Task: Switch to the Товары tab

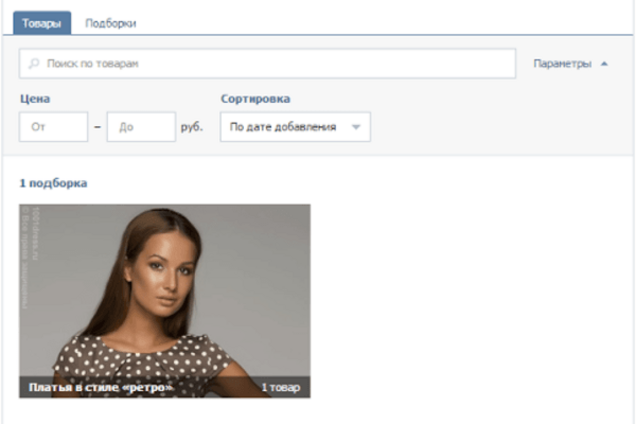Action: pyautogui.click(x=44, y=22)
